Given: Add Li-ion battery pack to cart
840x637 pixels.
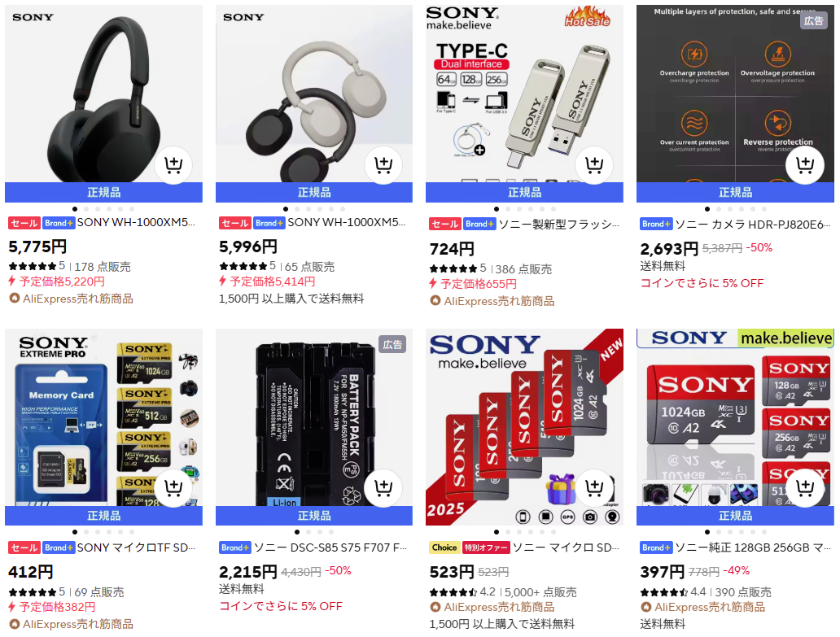Looking at the screenshot, I should coord(383,488).
